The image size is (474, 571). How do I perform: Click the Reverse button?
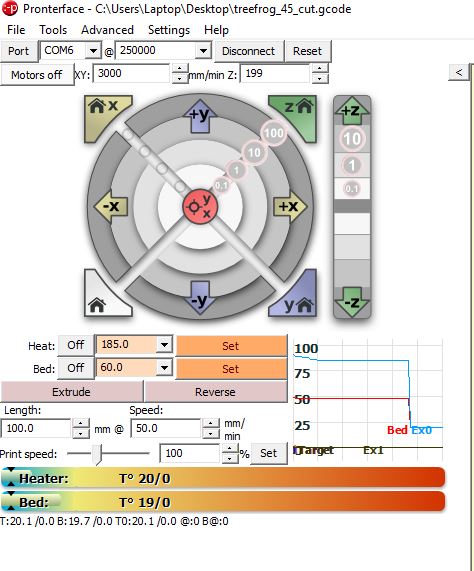pyautogui.click(x=216, y=392)
